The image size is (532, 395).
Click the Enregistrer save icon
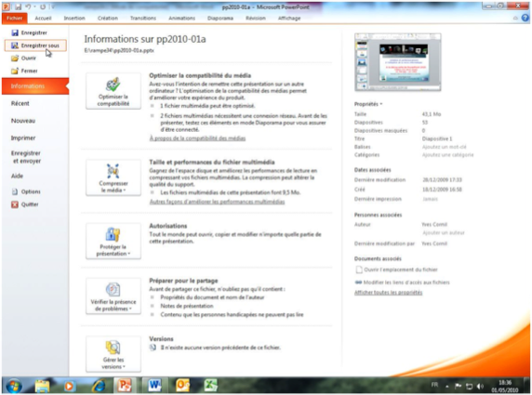coord(15,33)
